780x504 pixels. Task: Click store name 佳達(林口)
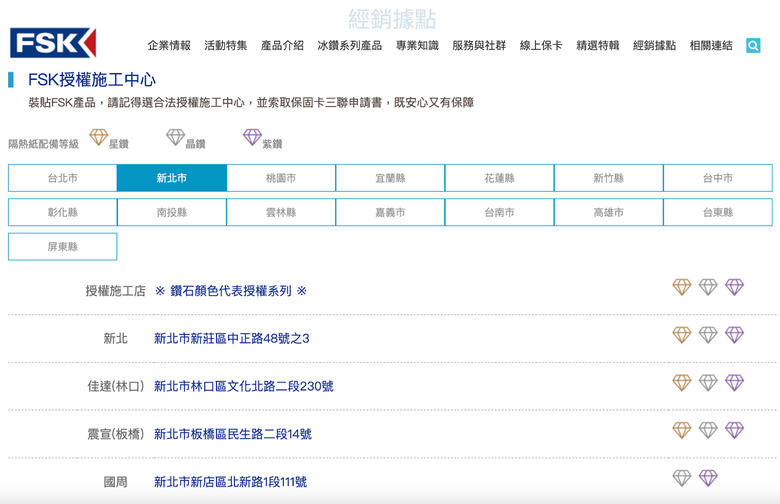coord(115,387)
